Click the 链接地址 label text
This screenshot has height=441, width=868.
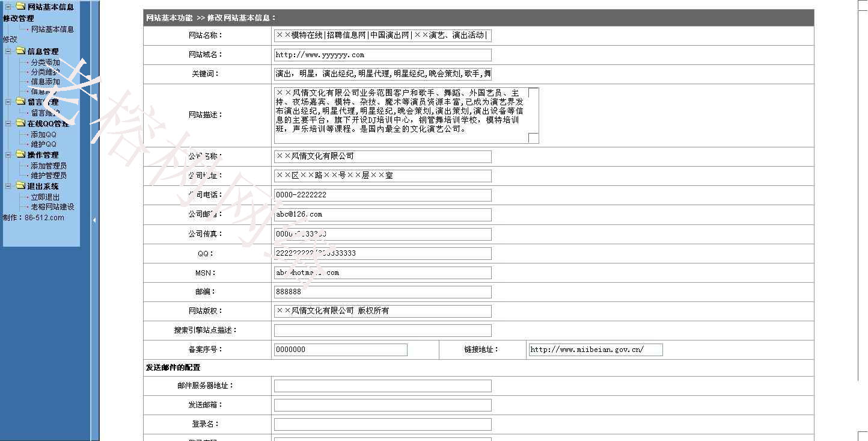pyautogui.click(x=481, y=350)
